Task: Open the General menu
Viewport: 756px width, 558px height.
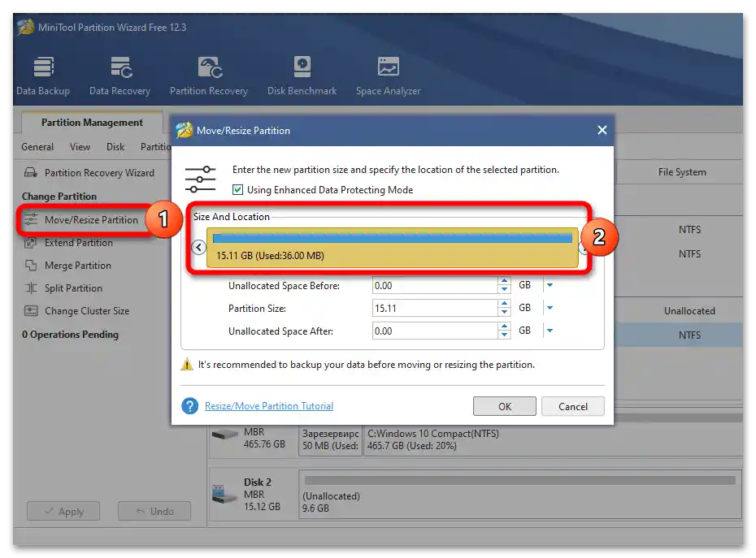Action: click(x=37, y=147)
